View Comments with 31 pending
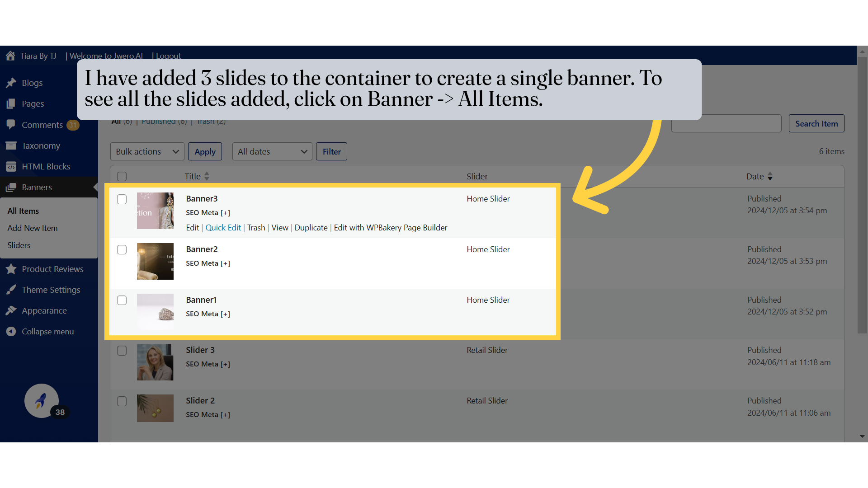This screenshot has height=488, width=868. pyautogui.click(x=42, y=125)
